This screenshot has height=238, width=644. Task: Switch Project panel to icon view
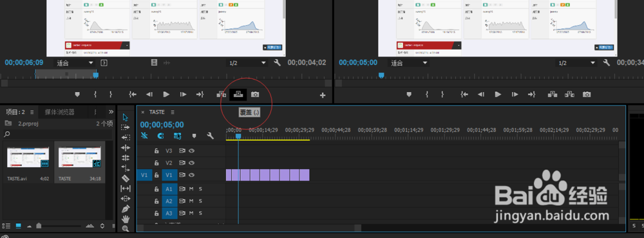click(x=18, y=226)
